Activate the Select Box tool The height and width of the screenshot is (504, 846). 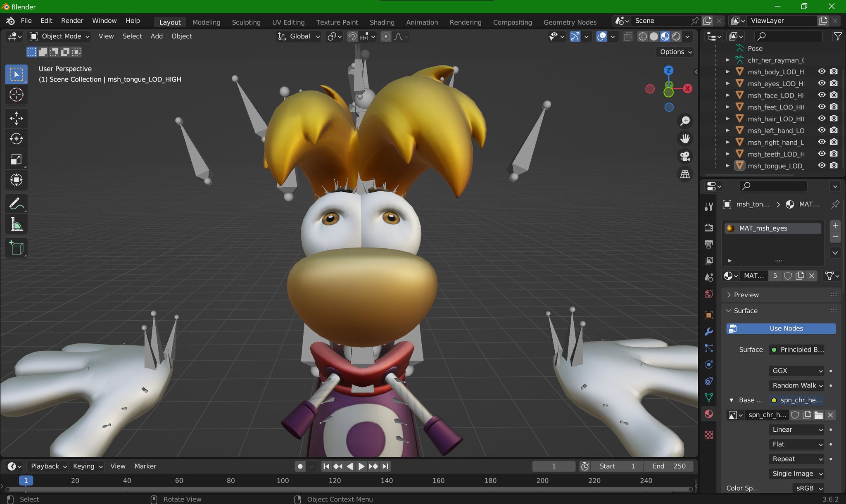point(16,74)
